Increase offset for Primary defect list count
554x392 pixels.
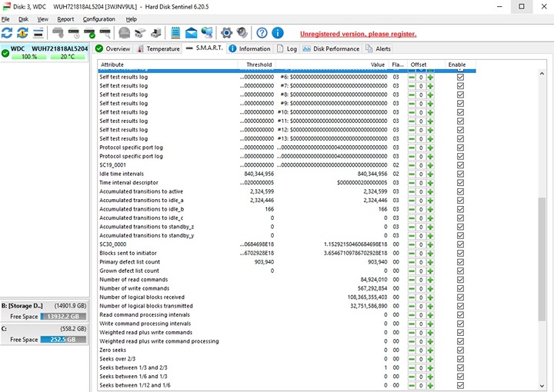[430, 262]
